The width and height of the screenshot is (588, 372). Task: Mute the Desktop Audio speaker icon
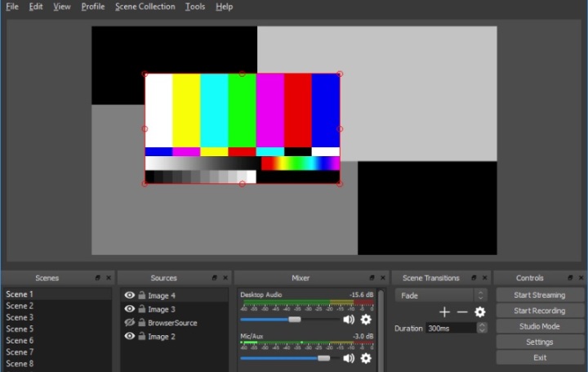pyautogui.click(x=349, y=320)
